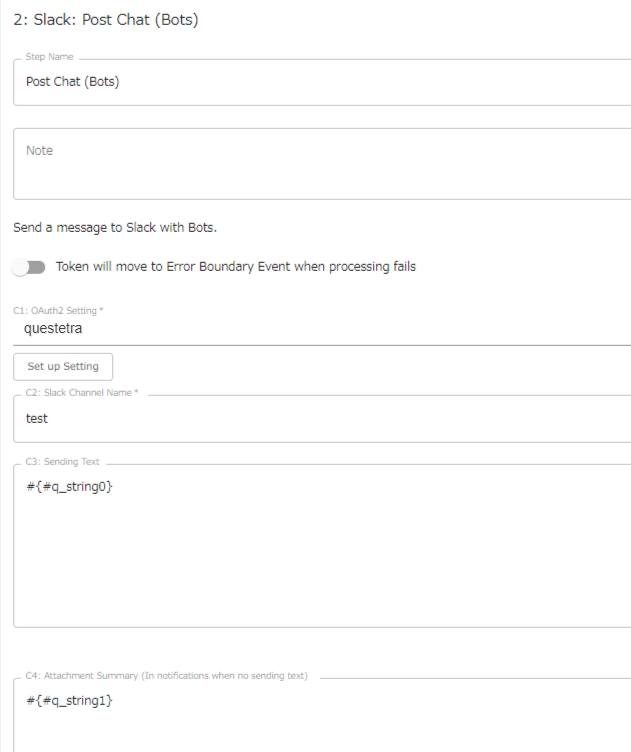The height and width of the screenshot is (752, 631).
Task: Click the Set up Setting button
Action: coord(63,366)
